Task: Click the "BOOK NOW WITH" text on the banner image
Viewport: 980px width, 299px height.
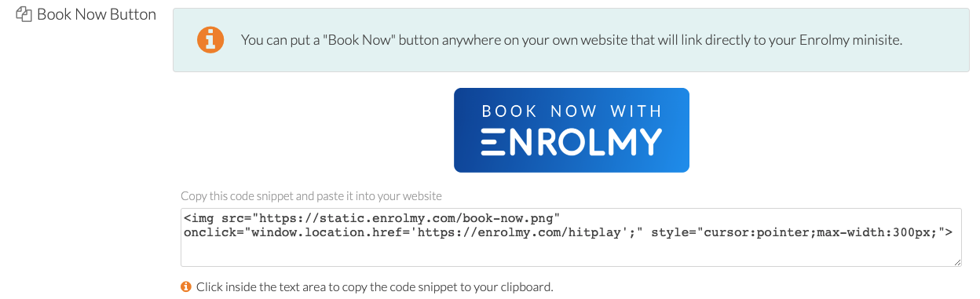Action: click(x=572, y=111)
